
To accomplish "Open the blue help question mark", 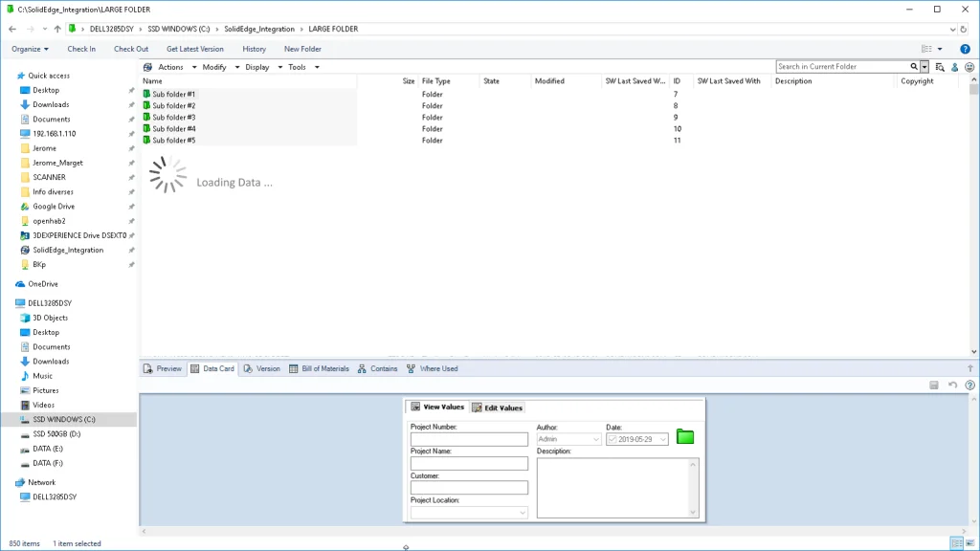I will pos(965,49).
